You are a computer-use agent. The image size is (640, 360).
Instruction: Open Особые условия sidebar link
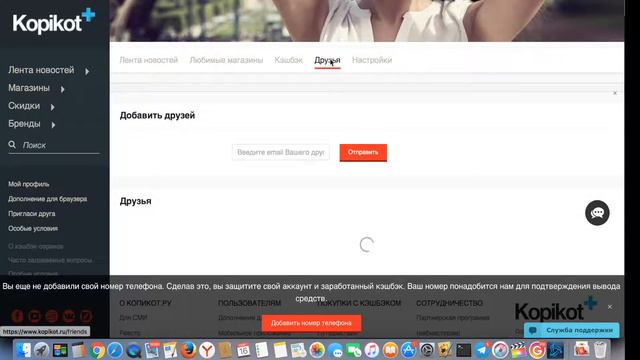33,228
